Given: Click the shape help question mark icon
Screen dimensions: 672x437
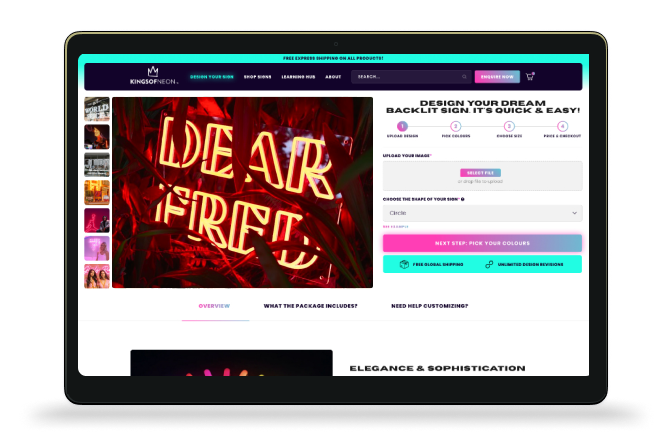Looking at the screenshot, I should coord(462,199).
